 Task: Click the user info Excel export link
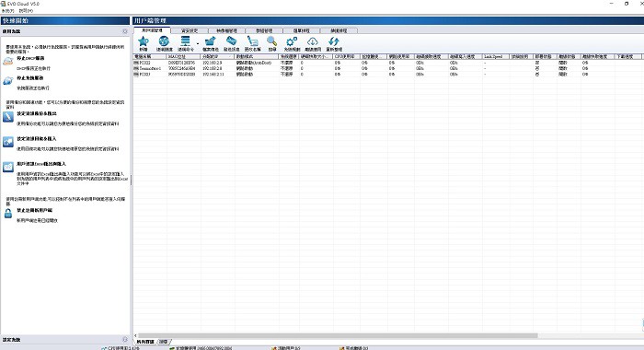coord(41,164)
